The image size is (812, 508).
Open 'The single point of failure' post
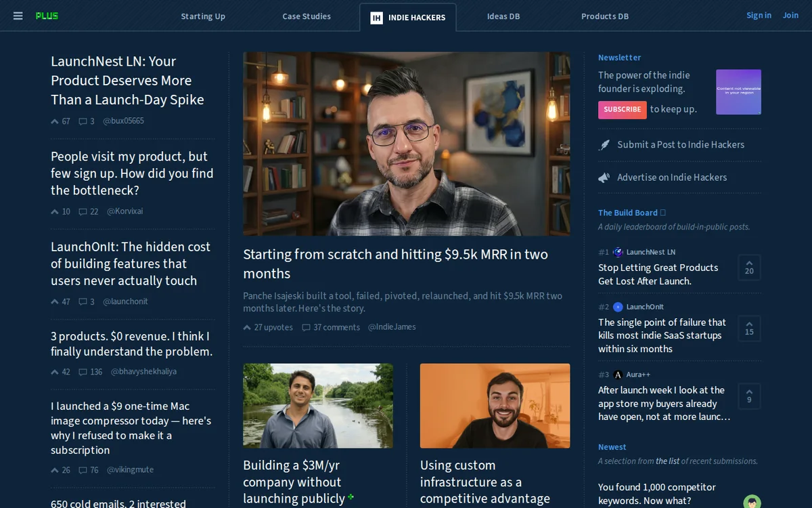click(x=662, y=335)
